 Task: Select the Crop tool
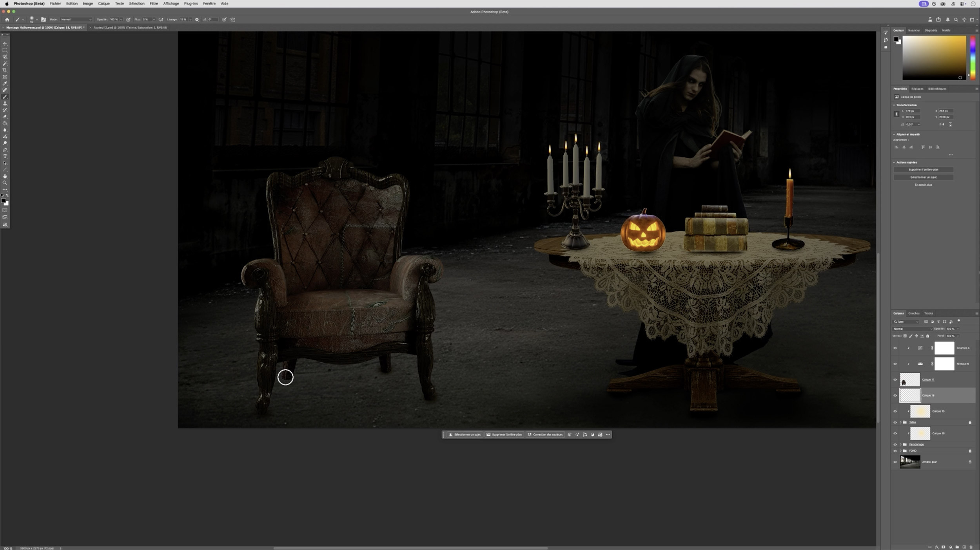point(5,70)
